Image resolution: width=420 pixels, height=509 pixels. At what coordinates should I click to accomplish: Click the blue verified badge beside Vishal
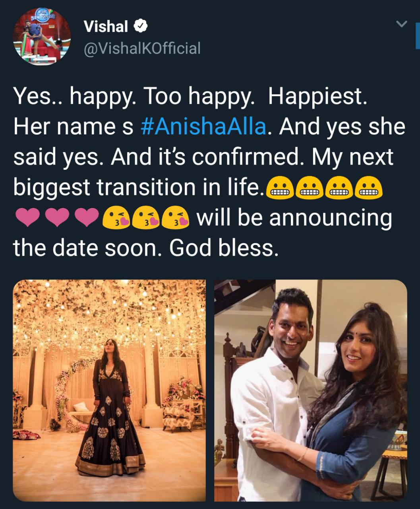(x=139, y=26)
